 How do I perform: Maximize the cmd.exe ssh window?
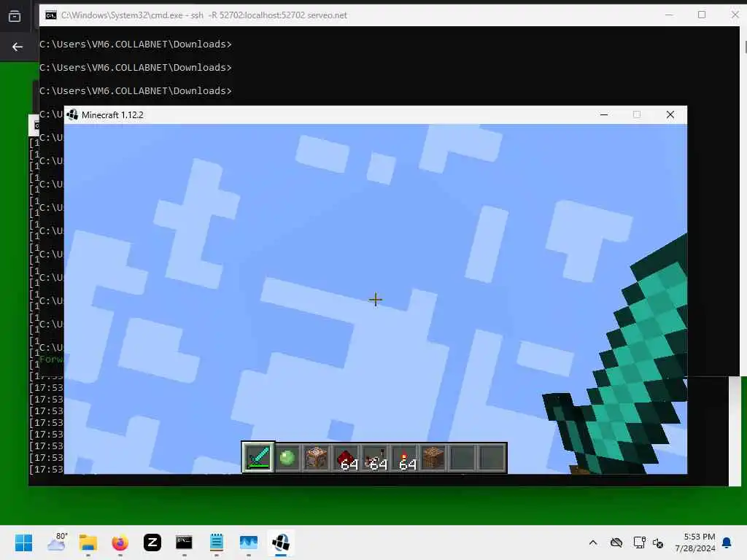coord(701,15)
